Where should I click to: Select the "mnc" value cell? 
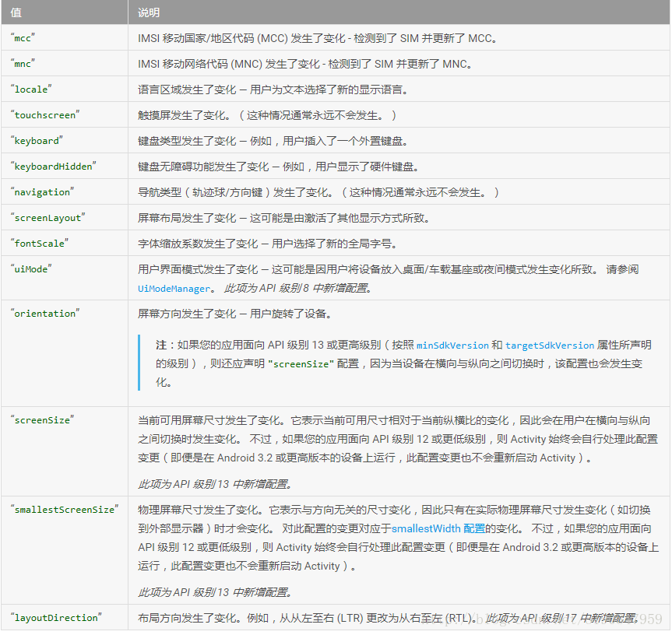23,64
